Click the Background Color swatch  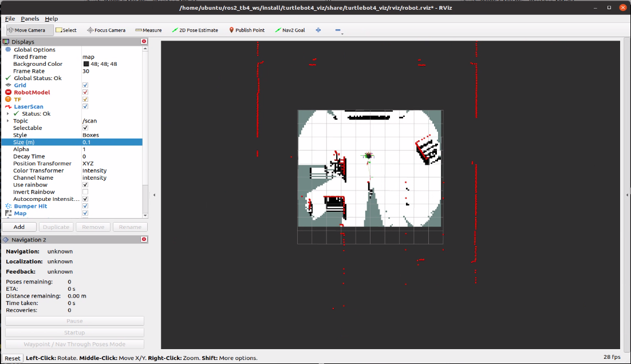coord(86,64)
